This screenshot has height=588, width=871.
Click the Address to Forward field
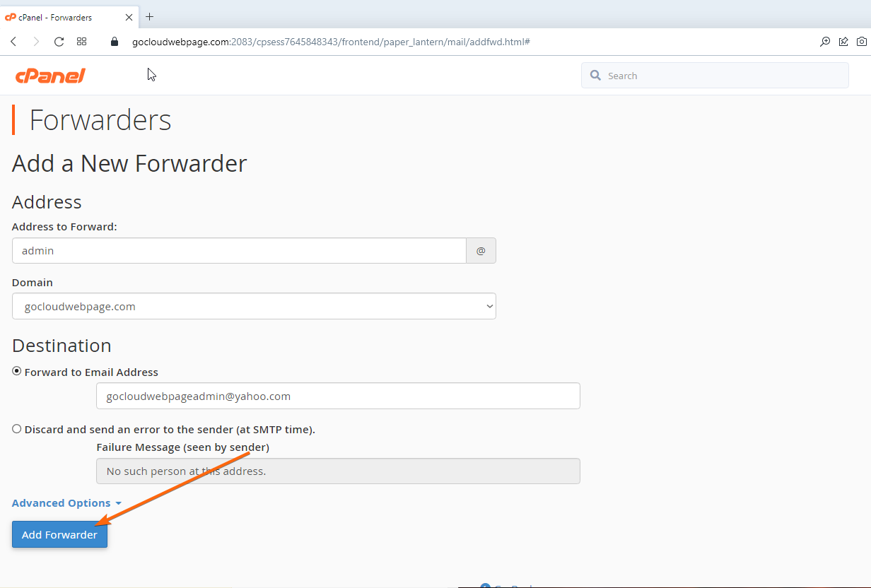239,251
